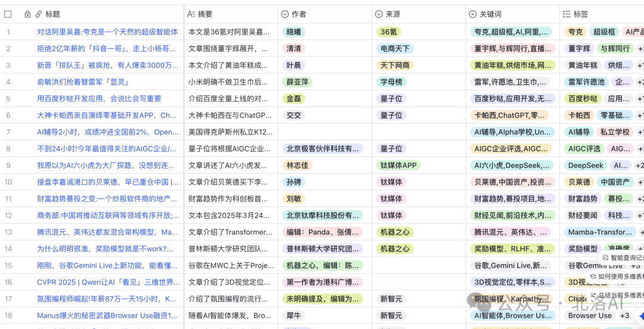Open link 新晋「排队王」被疯抢
644x329 pixels.
(x=107, y=66)
